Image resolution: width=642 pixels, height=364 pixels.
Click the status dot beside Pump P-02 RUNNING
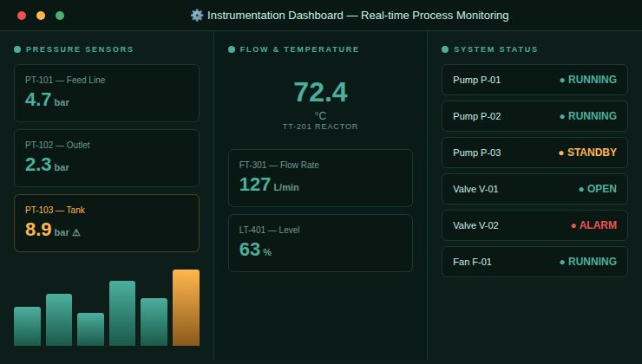pos(562,116)
